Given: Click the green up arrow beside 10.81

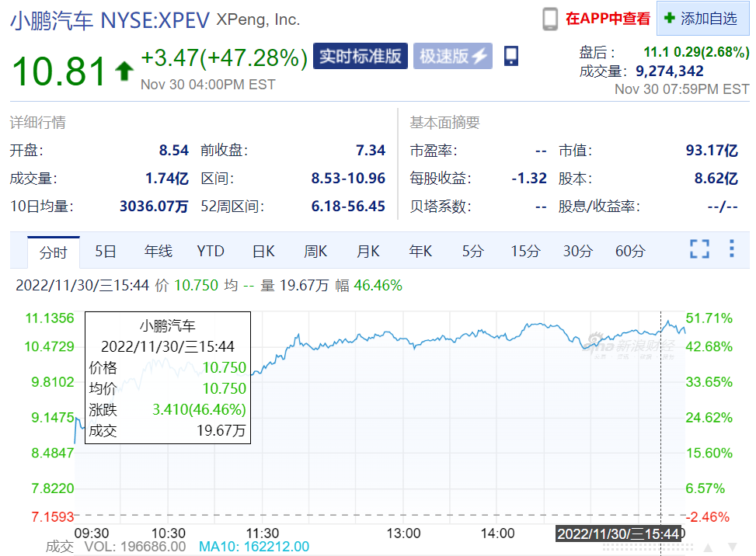Looking at the screenshot, I should (124, 71).
